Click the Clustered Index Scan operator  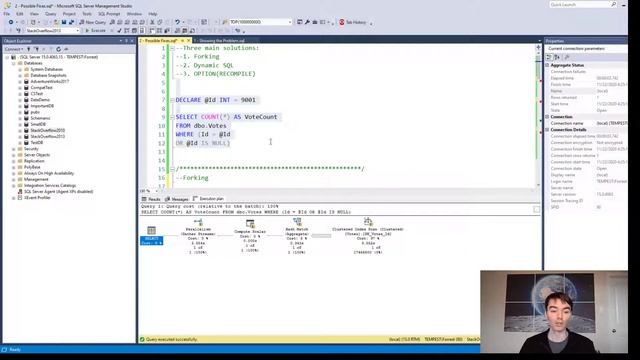click(368, 236)
